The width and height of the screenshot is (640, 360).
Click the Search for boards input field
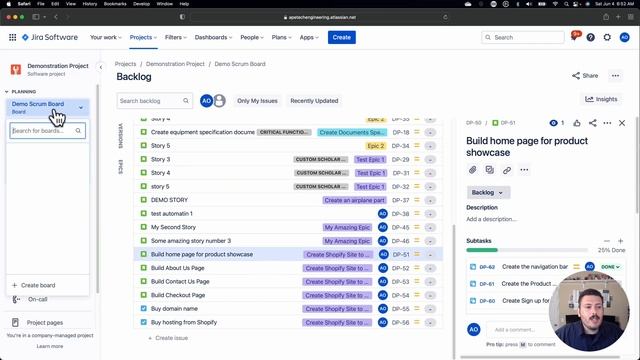point(47,131)
